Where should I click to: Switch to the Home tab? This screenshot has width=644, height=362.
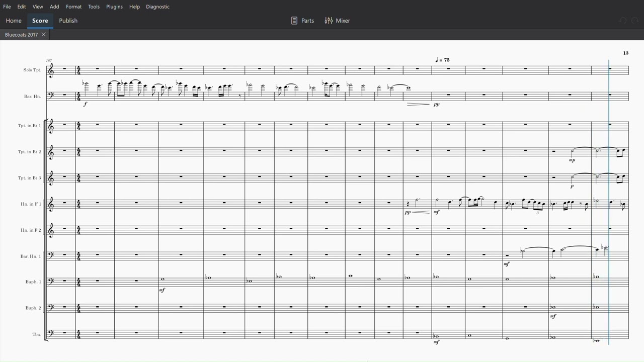click(14, 21)
